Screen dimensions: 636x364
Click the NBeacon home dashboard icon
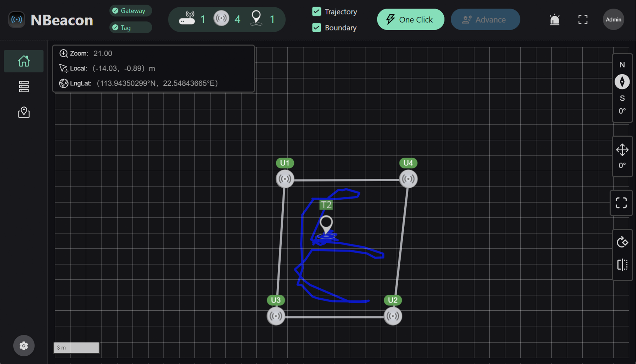(x=24, y=61)
